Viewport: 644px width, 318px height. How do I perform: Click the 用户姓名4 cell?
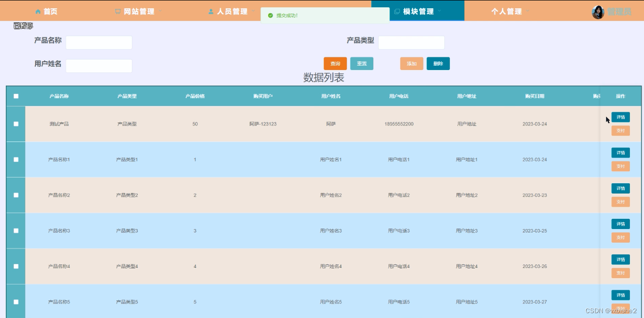(x=331, y=266)
